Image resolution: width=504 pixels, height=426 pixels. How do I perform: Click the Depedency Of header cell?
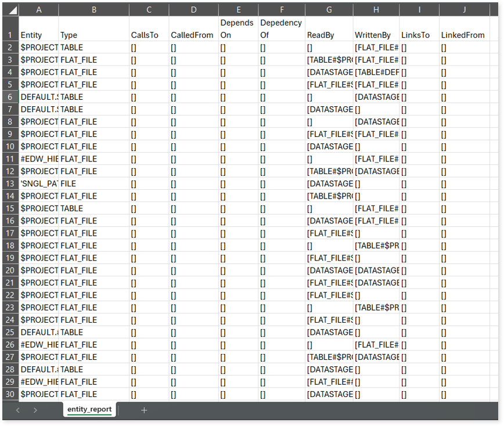282,29
